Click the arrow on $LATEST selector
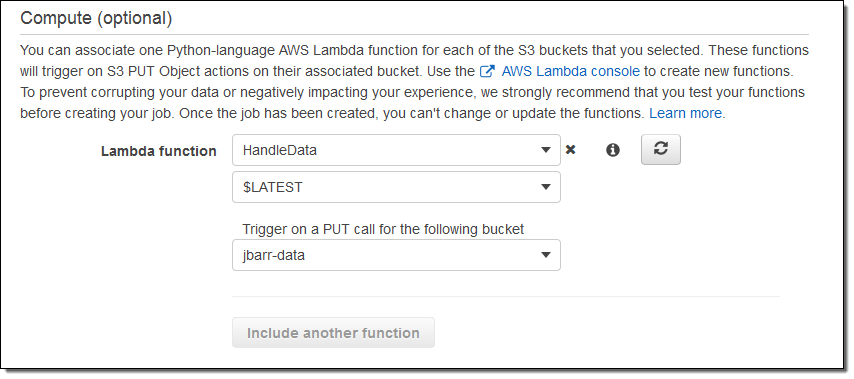 545,187
